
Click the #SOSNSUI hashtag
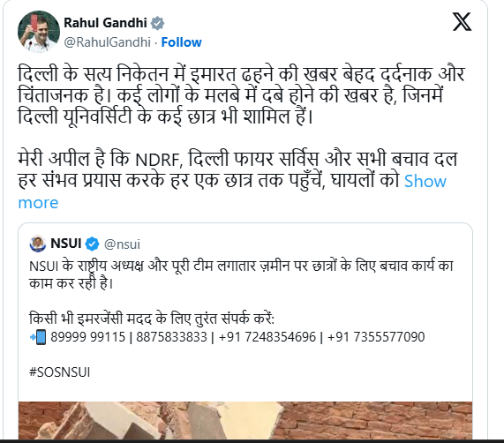pos(59,372)
